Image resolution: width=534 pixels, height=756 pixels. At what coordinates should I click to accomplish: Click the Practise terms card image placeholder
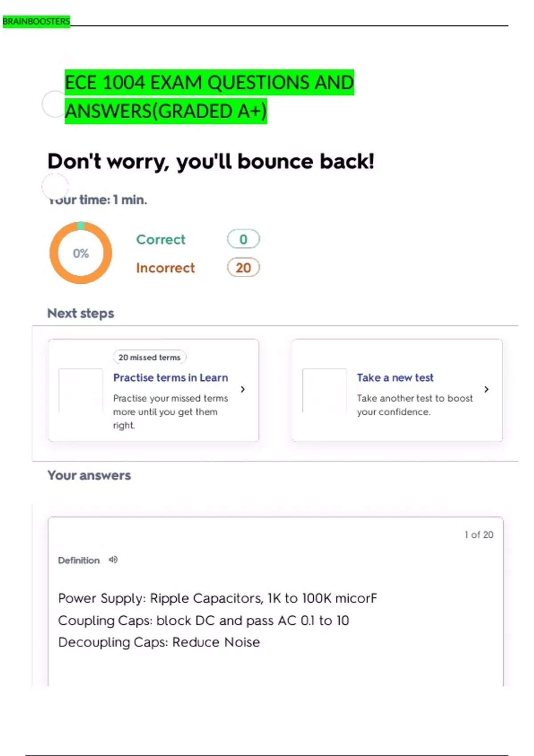pyautogui.click(x=81, y=390)
